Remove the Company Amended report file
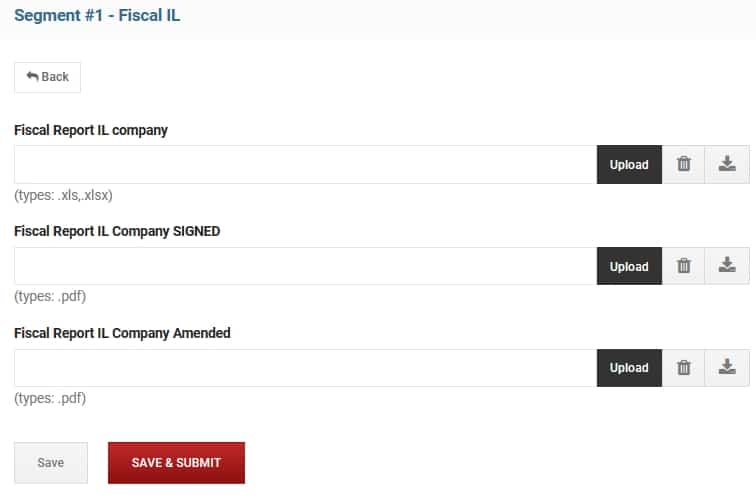This screenshot has width=756, height=500. point(683,368)
